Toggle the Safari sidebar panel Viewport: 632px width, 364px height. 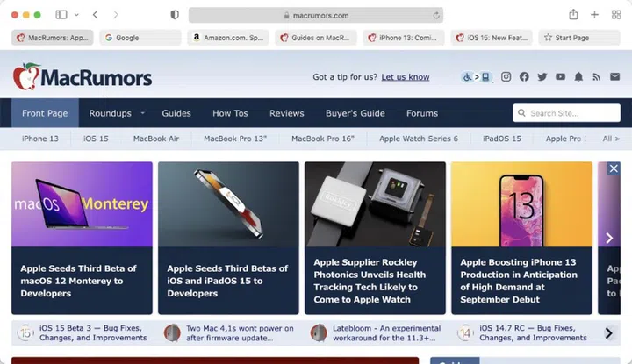61,15
